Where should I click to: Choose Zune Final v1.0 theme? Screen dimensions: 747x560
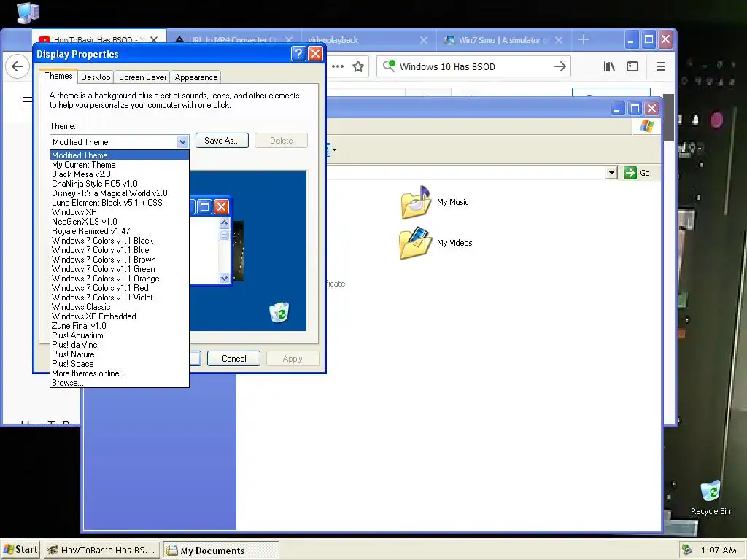click(120, 326)
